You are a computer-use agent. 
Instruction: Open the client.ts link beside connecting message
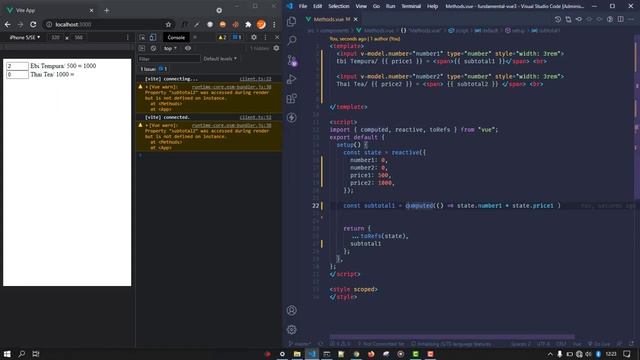tap(256, 79)
